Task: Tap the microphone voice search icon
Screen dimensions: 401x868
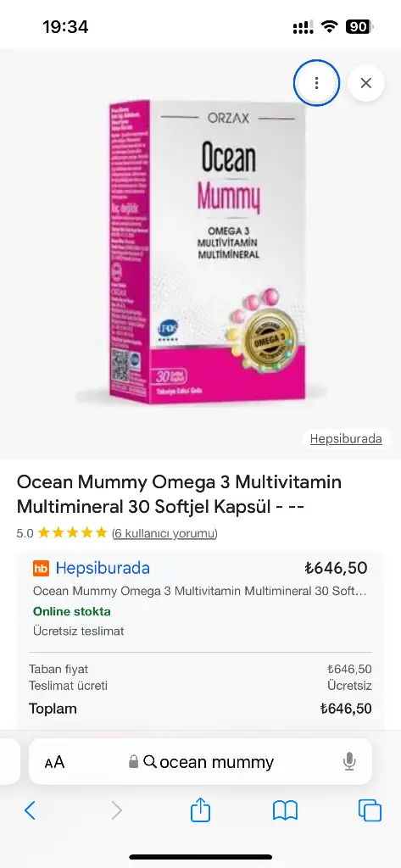Action: pos(349,762)
